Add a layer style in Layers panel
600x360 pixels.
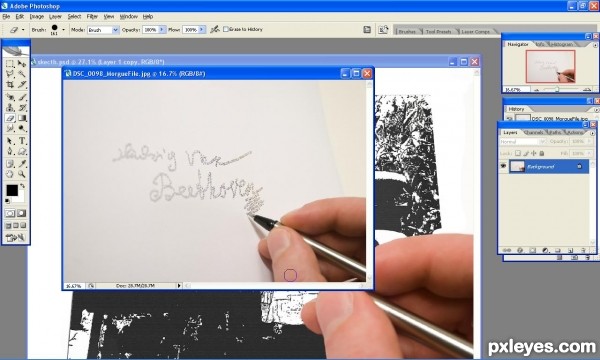520,250
